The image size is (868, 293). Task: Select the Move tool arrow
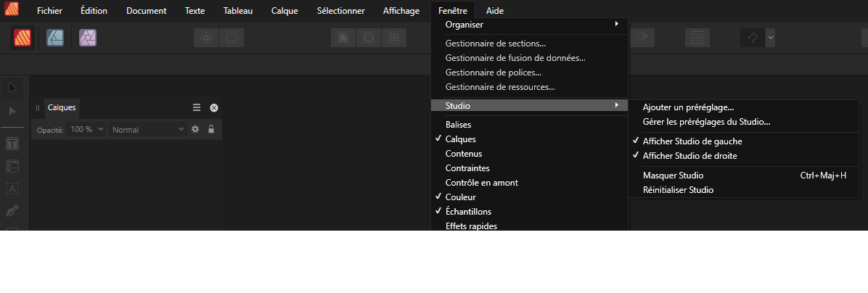(13, 88)
